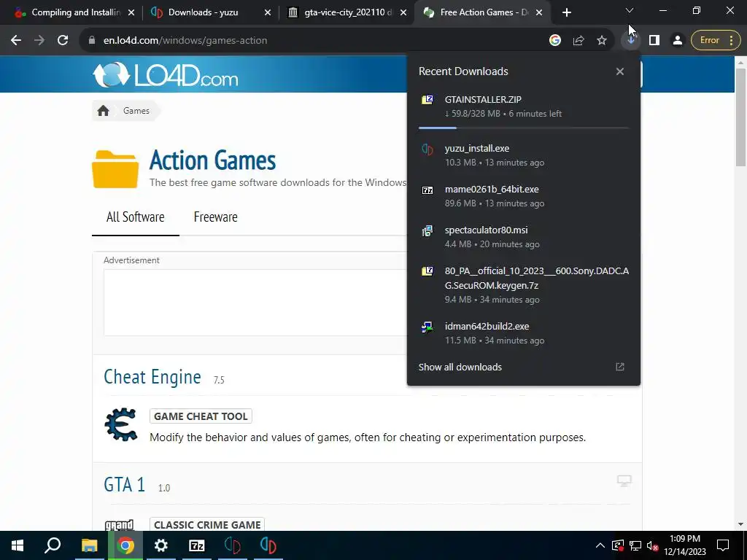This screenshot has height=560, width=747.
Task: View site information lock icon
Action: (92, 41)
